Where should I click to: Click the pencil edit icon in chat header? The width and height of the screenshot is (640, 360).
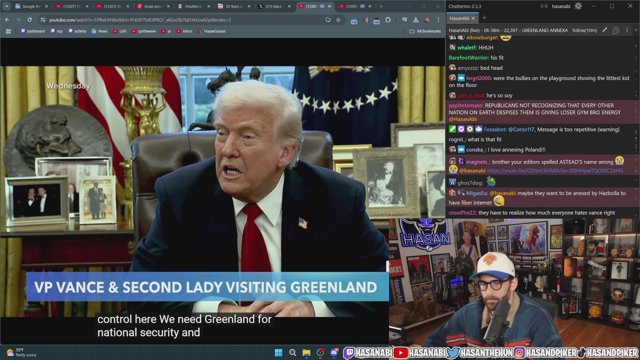pyautogui.click(x=604, y=30)
